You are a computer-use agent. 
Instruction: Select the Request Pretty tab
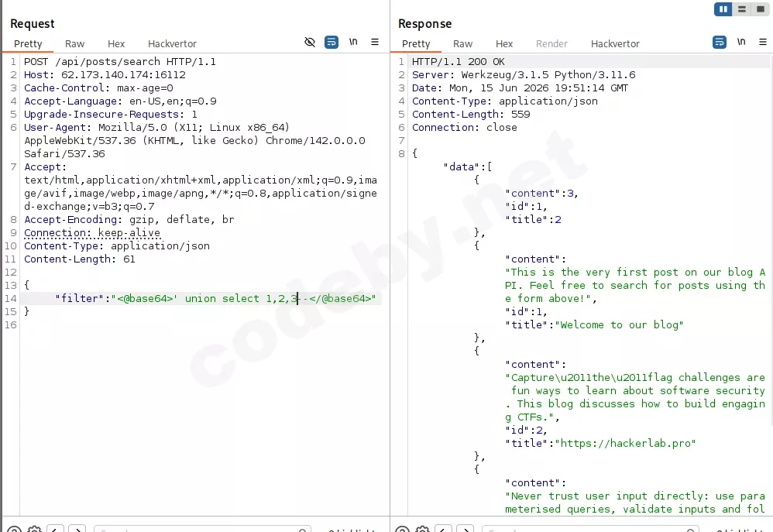pos(28,44)
